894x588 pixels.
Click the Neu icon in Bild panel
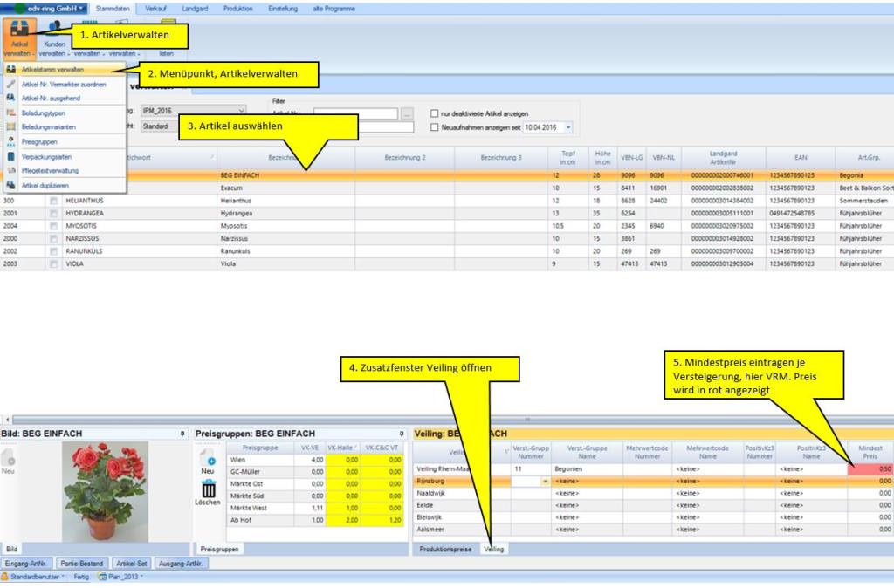(x=10, y=461)
